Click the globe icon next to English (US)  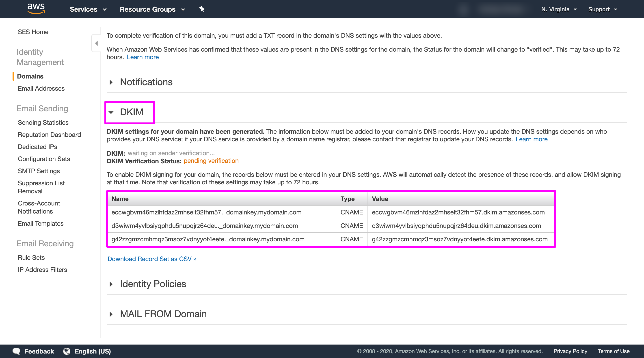click(x=67, y=351)
